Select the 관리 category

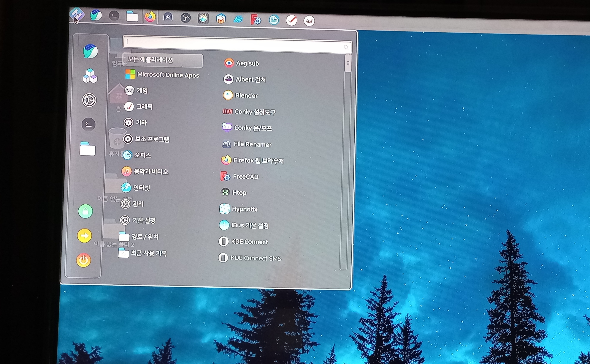(x=132, y=204)
